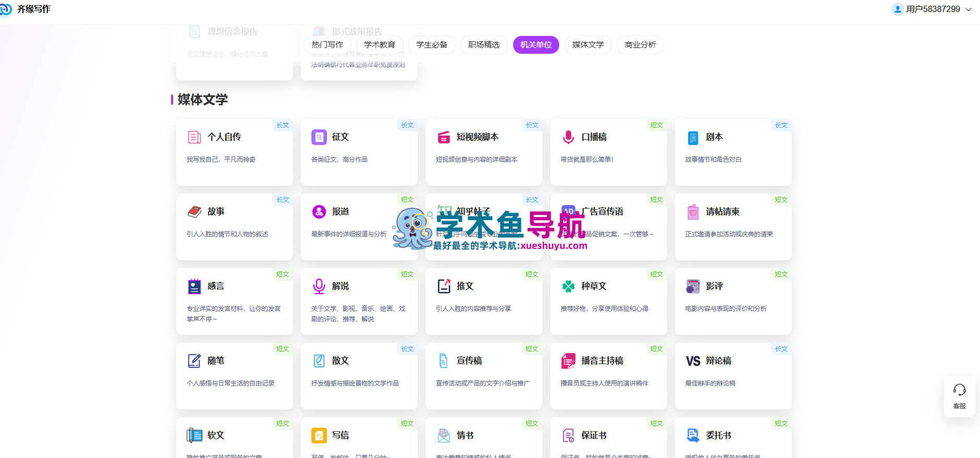This screenshot has width=980, height=458.
Task: Click 个人感悟与日常生活的自由记录 text
Action: [x=231, y=383]
